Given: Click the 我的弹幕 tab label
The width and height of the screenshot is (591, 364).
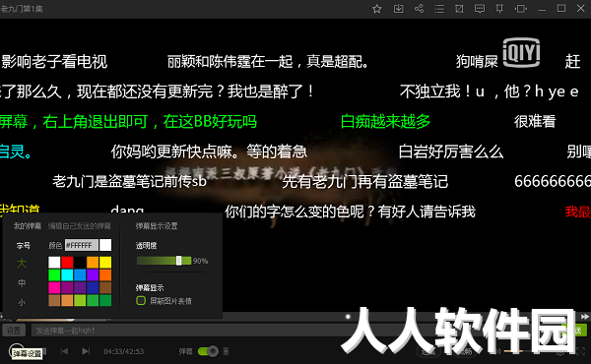Looking at the screenshot, I should coord(28,226).
